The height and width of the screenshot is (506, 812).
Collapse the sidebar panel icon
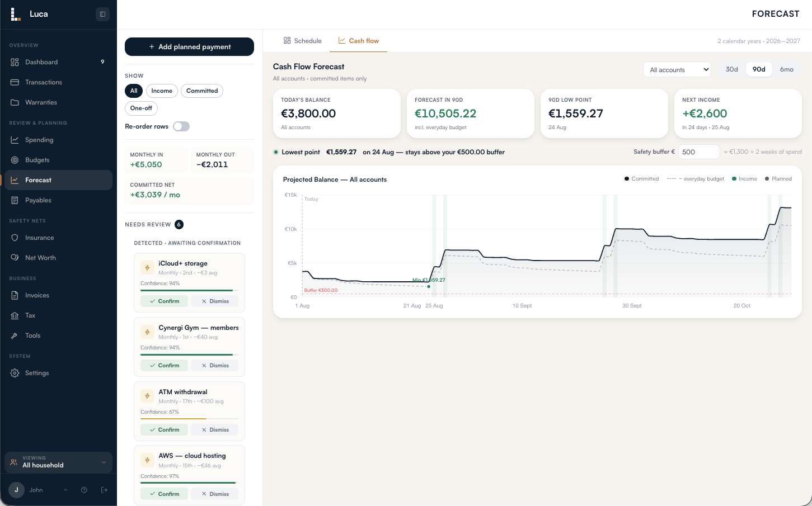pyautogui.click(x=102, y=14)
